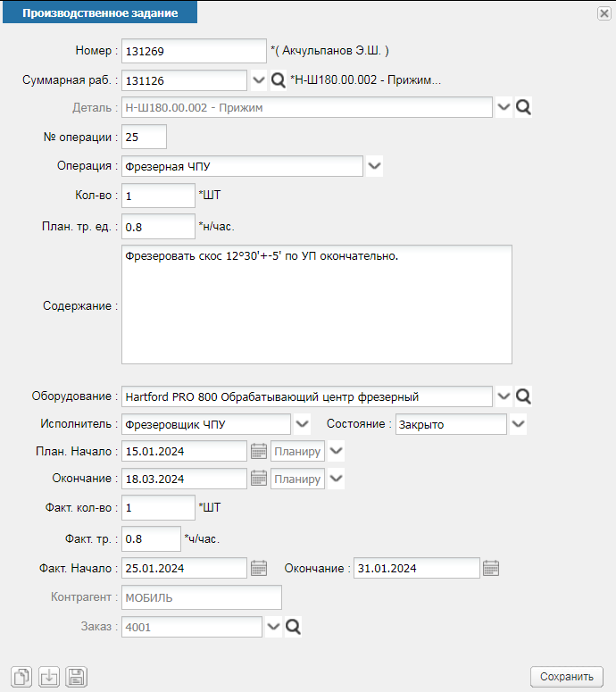
Task: Click the search icon next to Заказ field
Action: (293, 627)
